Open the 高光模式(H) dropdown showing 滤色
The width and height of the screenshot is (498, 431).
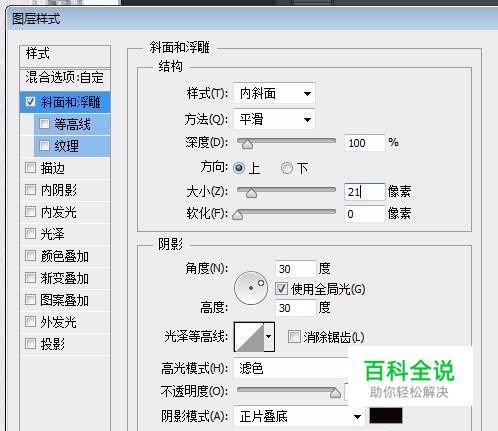pyautogui.click(x=291, y=368)
